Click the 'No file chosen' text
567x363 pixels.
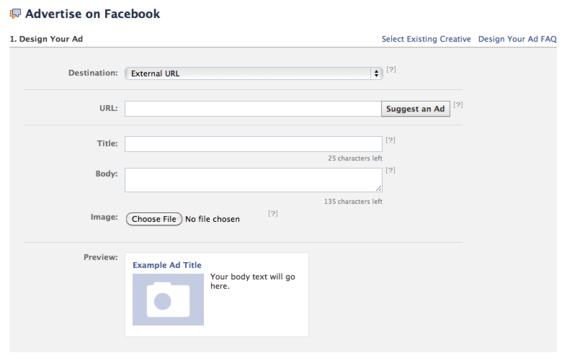213,219
